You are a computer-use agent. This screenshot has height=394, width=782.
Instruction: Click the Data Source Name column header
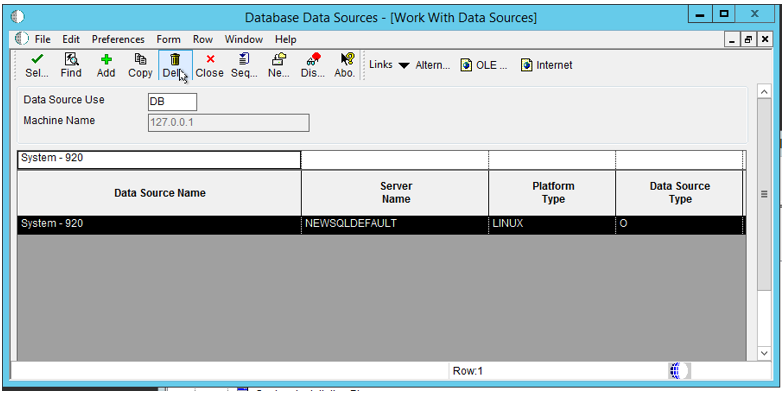pyautogui.click(x=159, y=193)
